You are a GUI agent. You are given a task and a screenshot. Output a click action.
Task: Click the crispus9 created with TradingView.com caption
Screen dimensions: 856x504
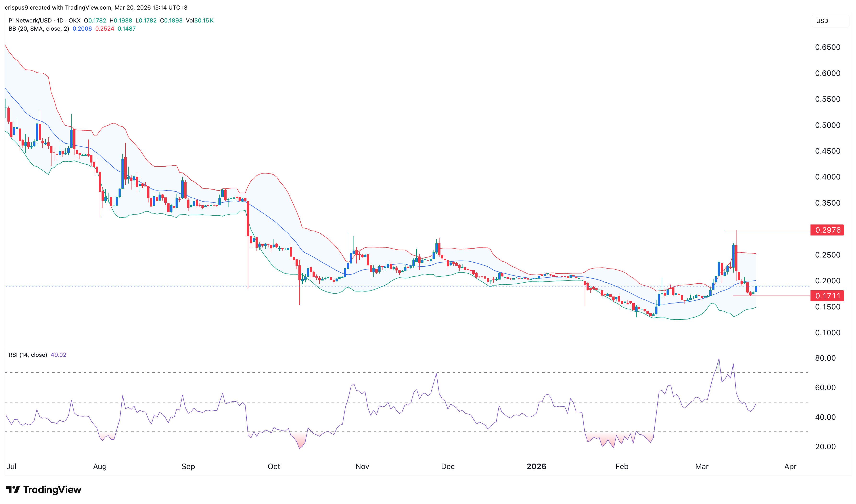(x=96, y=7)
